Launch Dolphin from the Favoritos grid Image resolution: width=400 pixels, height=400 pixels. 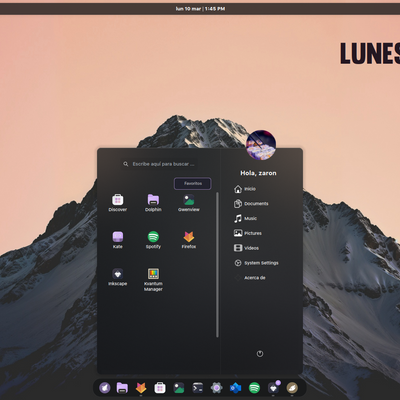tap(153, 203)
